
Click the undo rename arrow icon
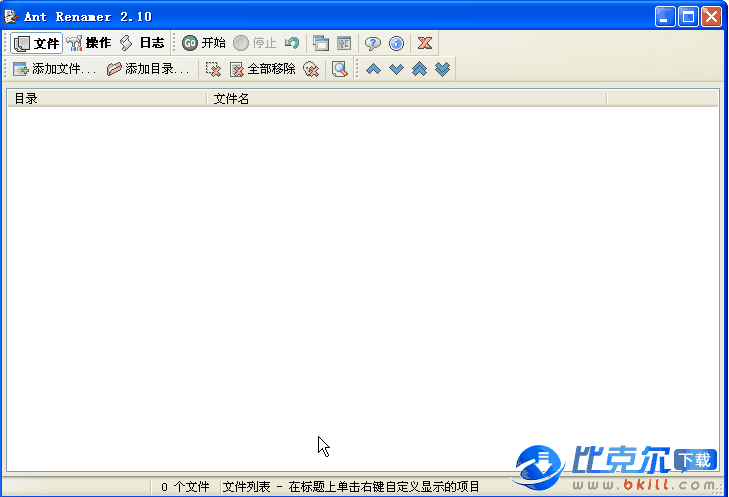(292, 43)
